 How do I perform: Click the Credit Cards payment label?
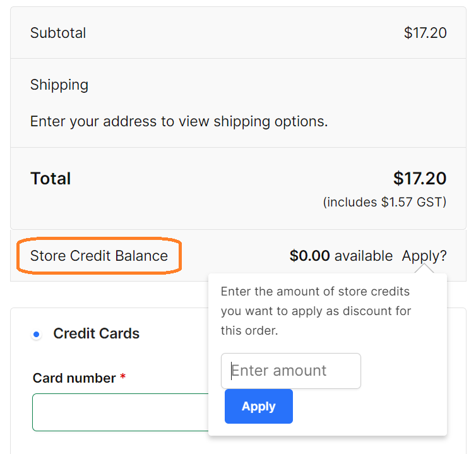pos(97,333)
